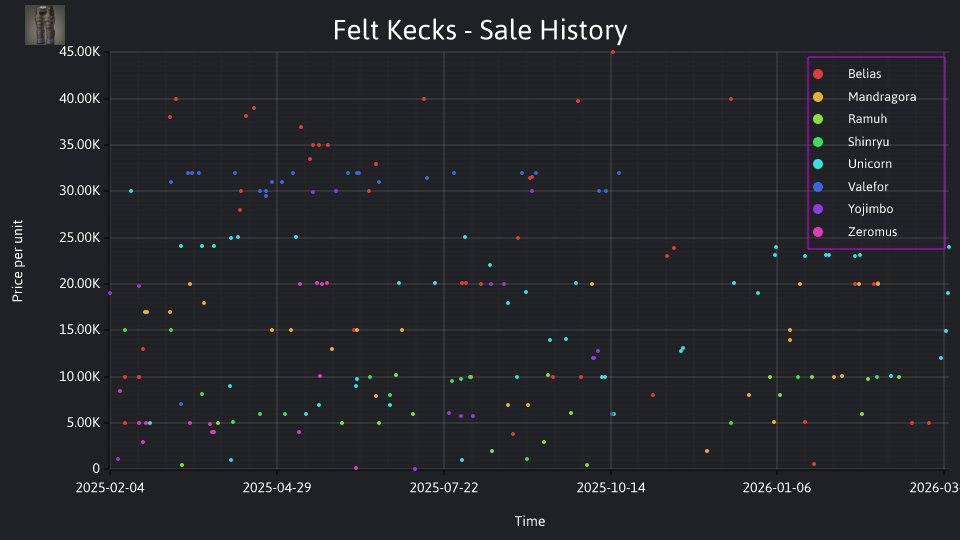Toggle the Belias series in the legend
The height and width of the screenshot is (540, 960).
coord(864,74)
